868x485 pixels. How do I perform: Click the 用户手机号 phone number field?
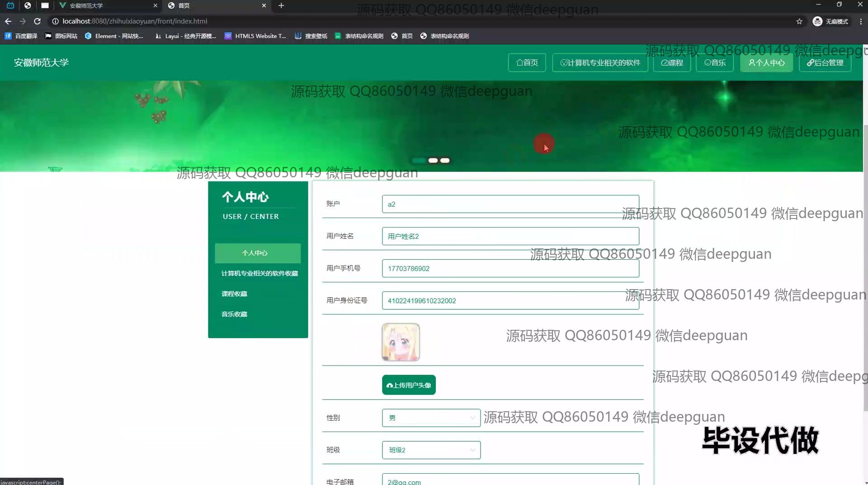(x=510, y=268)
